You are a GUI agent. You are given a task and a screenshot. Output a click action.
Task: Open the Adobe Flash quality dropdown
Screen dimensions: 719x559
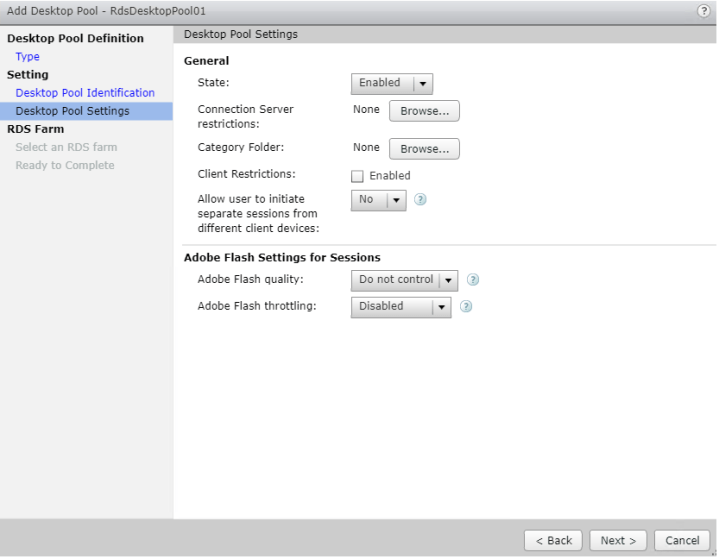404,280
